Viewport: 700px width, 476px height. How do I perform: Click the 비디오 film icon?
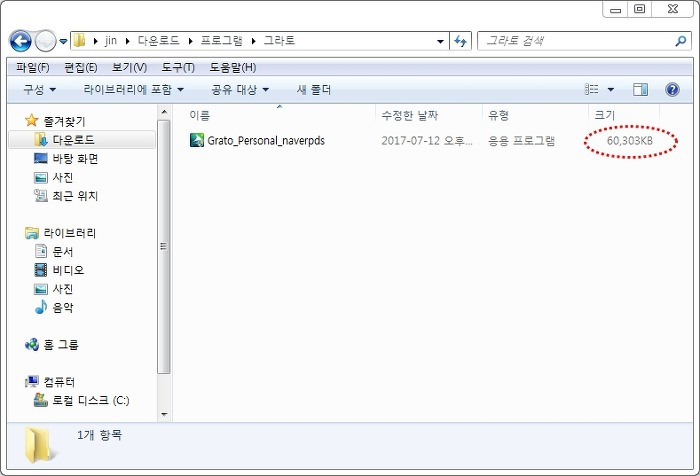[41, 270]
